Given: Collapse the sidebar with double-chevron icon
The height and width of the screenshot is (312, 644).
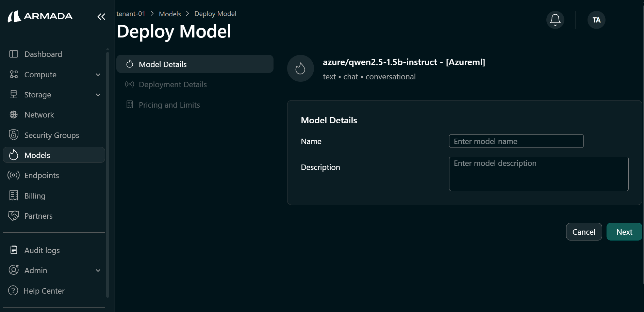Looking at the screenshot, I should 101,16.
